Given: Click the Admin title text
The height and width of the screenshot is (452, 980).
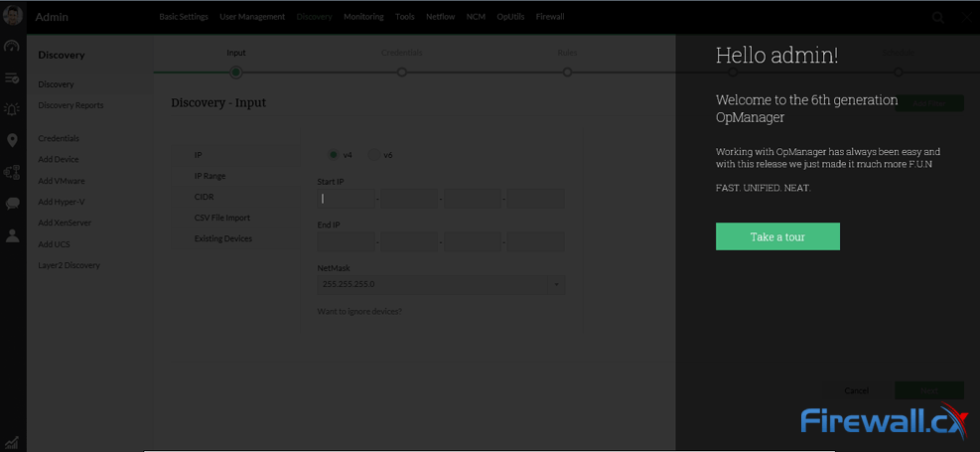Looking at the screenshot, I should tap(52, 17).
